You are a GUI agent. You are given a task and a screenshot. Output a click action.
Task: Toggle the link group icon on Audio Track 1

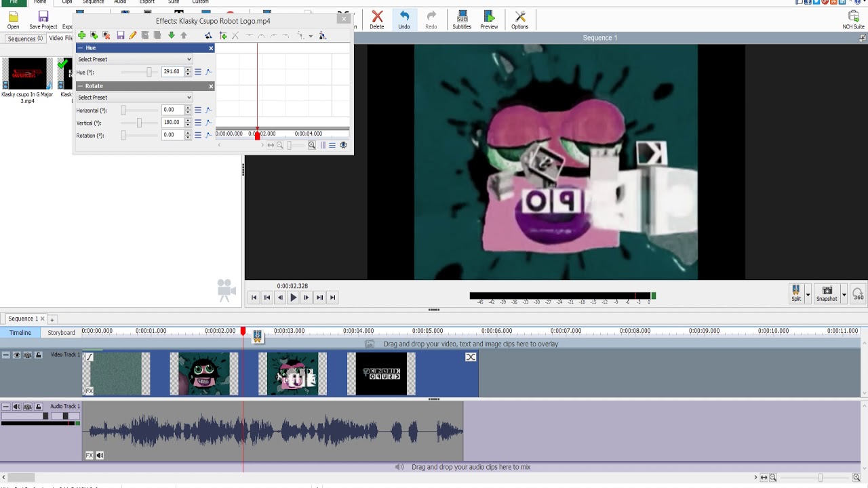point(28,407)
